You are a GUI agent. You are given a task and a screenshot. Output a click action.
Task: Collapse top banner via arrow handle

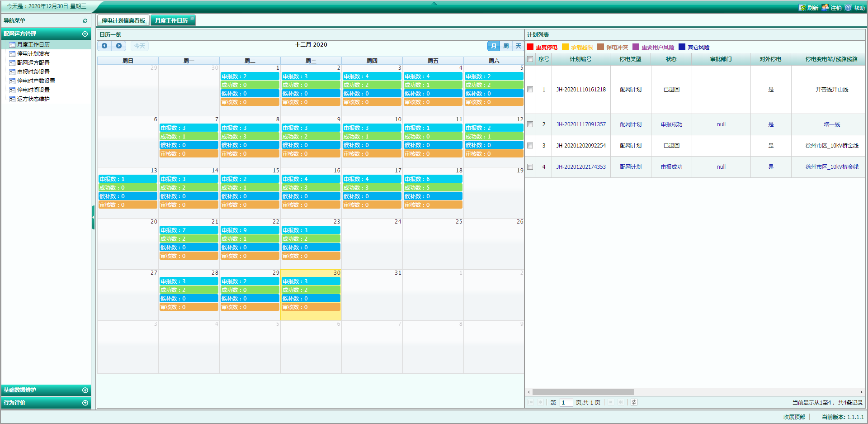pos(434,3)
